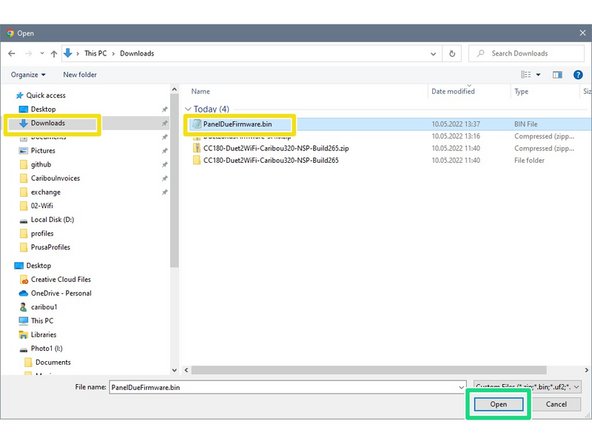
Task: Open the github folder shortcut
Action: [x=41, y=165]
